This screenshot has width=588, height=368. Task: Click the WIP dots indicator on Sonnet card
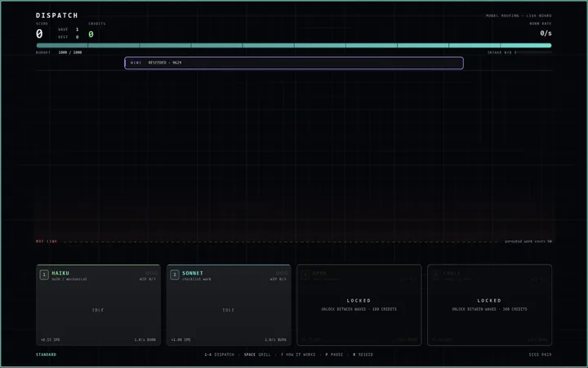click(282, 273)
